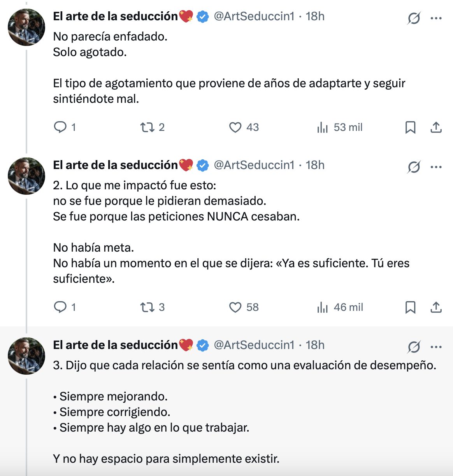Bookmark the 'No parecía enfadado' tweet
This screenshot has width=453, height=476.
[410, 127]
